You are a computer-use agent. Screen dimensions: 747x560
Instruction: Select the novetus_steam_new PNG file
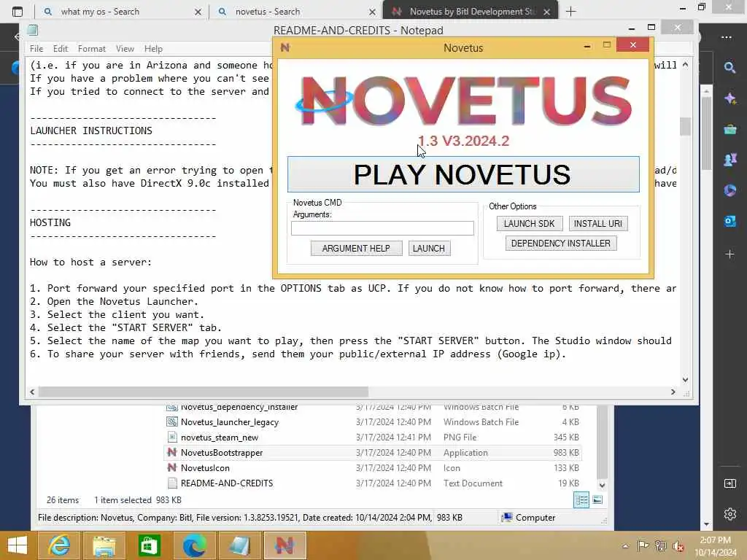coord(219,437)
